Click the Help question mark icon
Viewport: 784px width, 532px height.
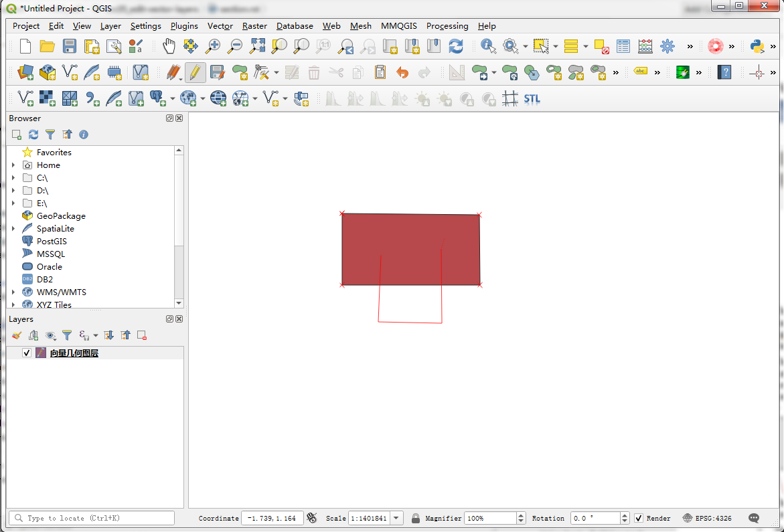coord(724,72)
